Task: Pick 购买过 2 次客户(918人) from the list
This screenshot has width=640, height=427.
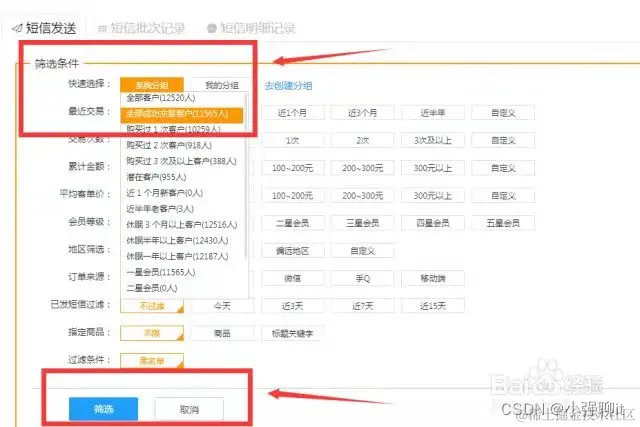Action: point(169,145)
